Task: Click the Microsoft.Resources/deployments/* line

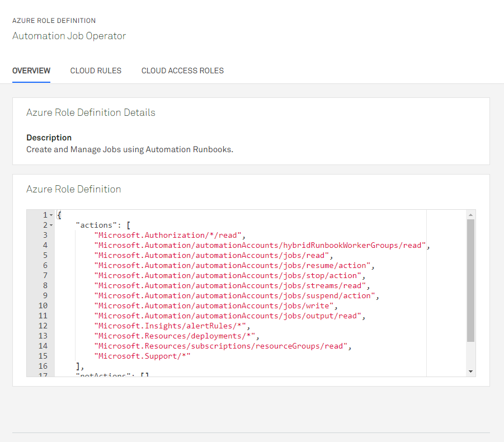Action: (177, 336)
